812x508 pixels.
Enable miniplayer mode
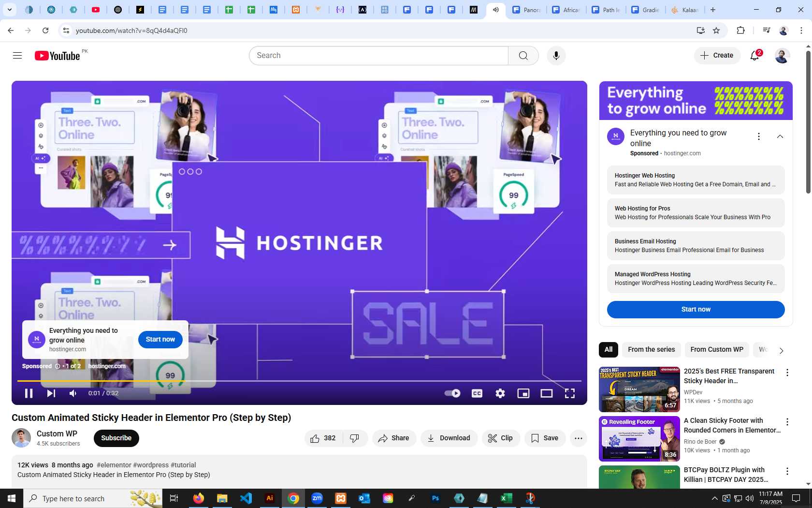[x=523, y=393]
